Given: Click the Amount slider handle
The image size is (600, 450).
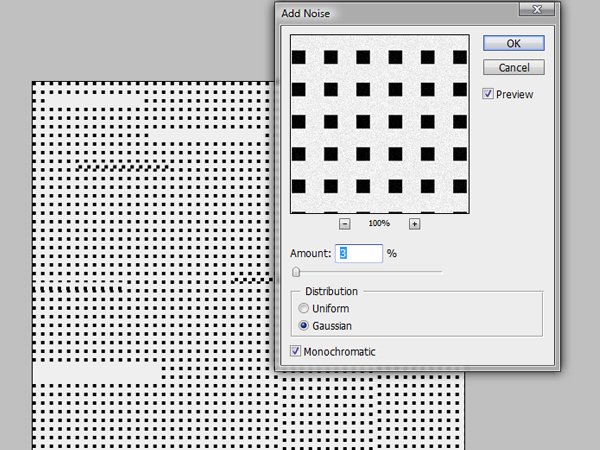Looking at the screenshot, I should pyautogui.click(x=296, y=272).
